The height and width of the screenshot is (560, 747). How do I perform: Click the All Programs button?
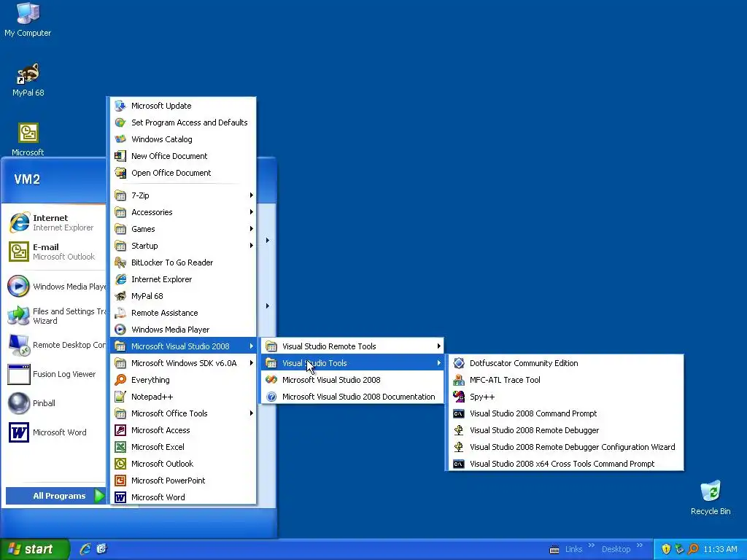[55, 496]
